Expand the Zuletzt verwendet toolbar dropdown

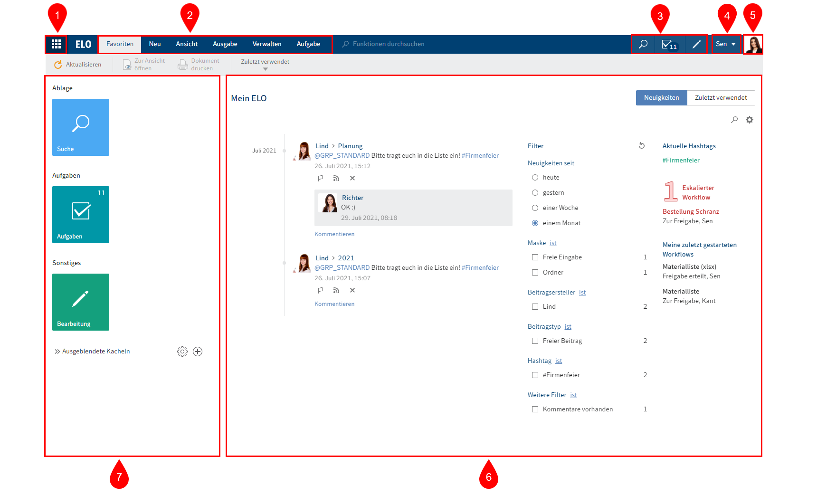tap(265, 65)
